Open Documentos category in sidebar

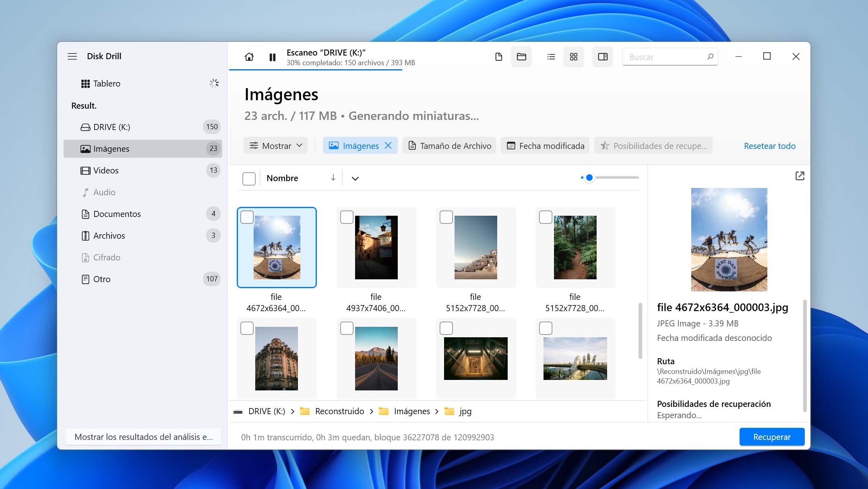point(143,214)
